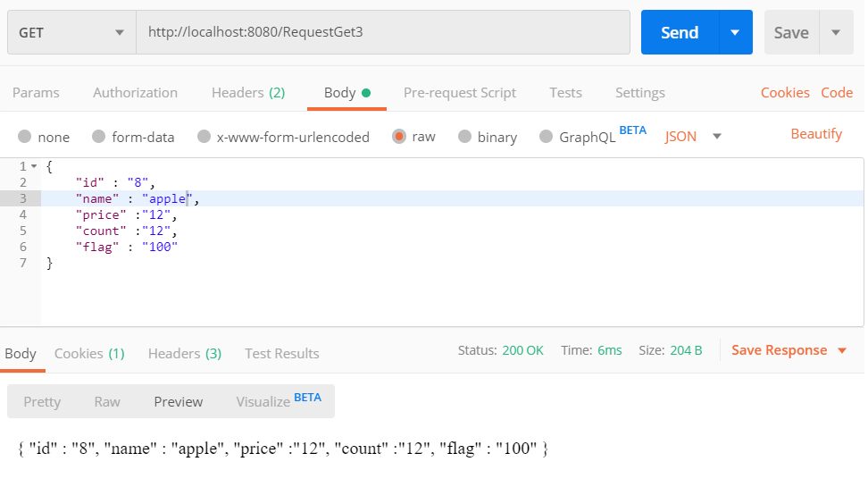
Task: Click the request URL input field
Action: click(382, 32)
